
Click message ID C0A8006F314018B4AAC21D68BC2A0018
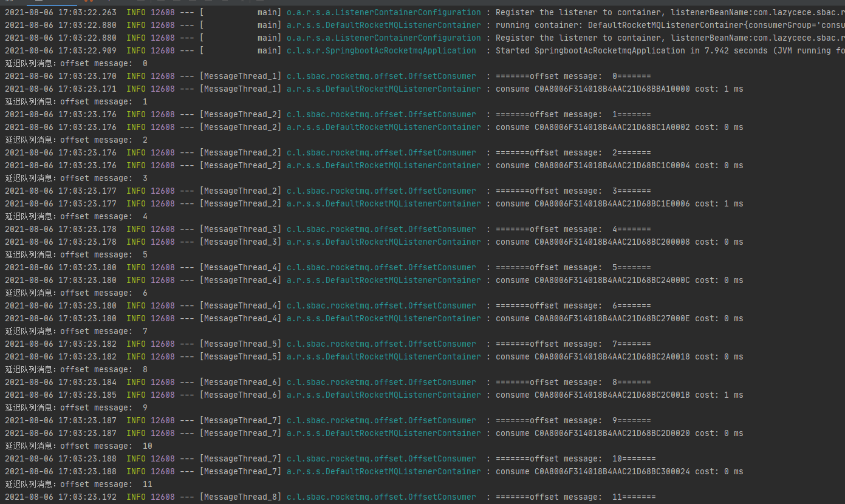tap(612, 356)
